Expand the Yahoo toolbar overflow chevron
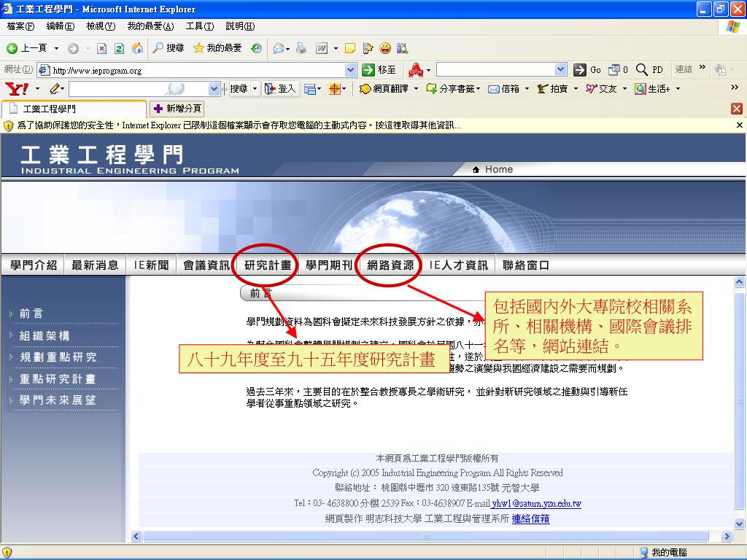 [735, 87]
